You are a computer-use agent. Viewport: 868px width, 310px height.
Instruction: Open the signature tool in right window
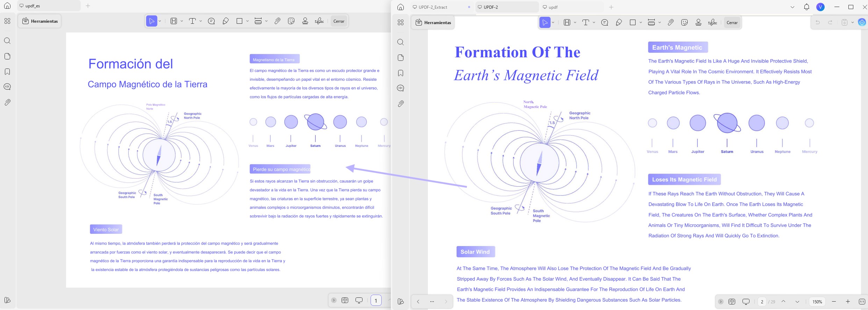[x=712, y=23]
